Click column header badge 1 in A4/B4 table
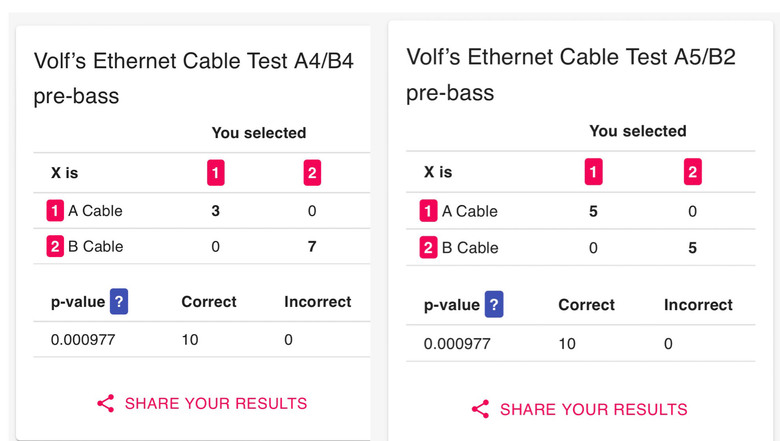This screenshot has height=441, width=780. point(216,173)
